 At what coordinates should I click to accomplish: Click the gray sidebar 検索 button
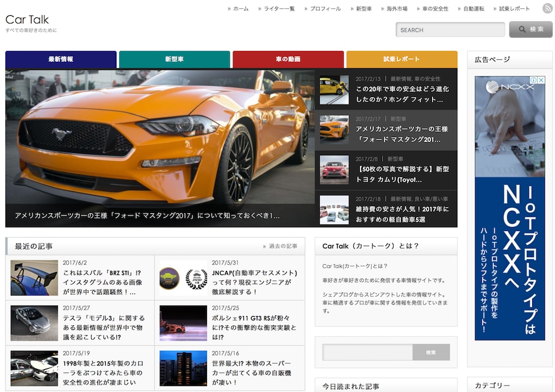[431, 352]
